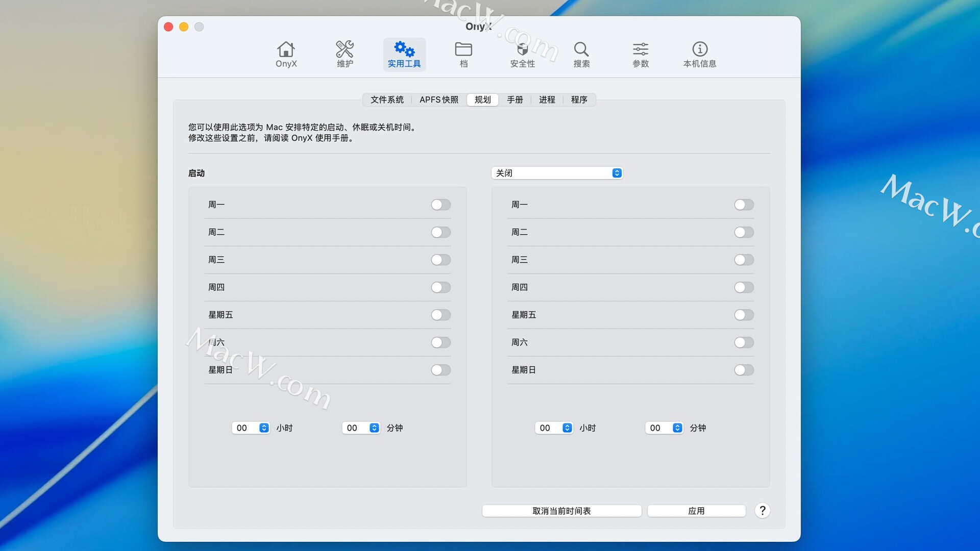Viewport: 980px width, 551px height.
Task: Minimize the OnyX window with yellow button
Action: click(184, 27)
